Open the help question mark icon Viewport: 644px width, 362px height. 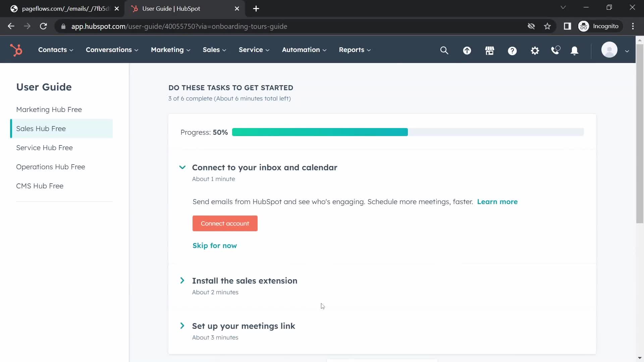[x=512, y=51]
